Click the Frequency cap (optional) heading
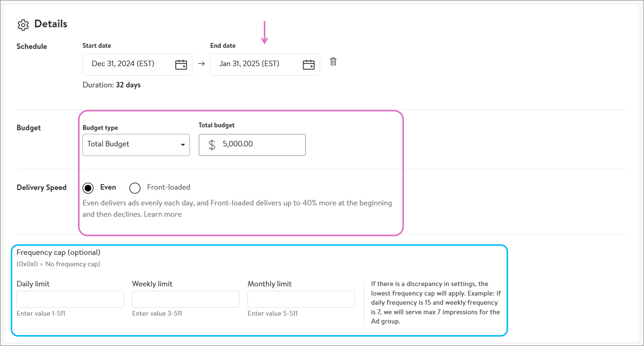The height and width of the screenshot is (346, 644). click(58, 252)
